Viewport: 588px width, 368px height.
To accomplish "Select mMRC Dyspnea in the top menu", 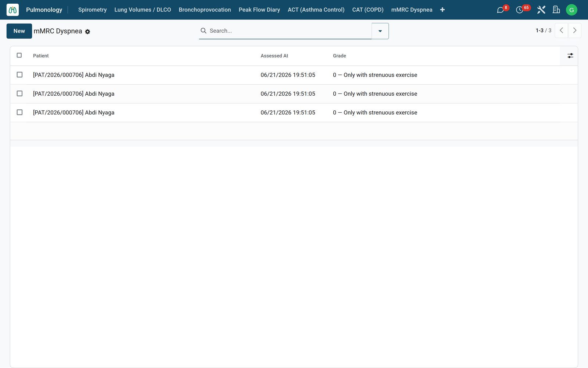I will point(412,10).
